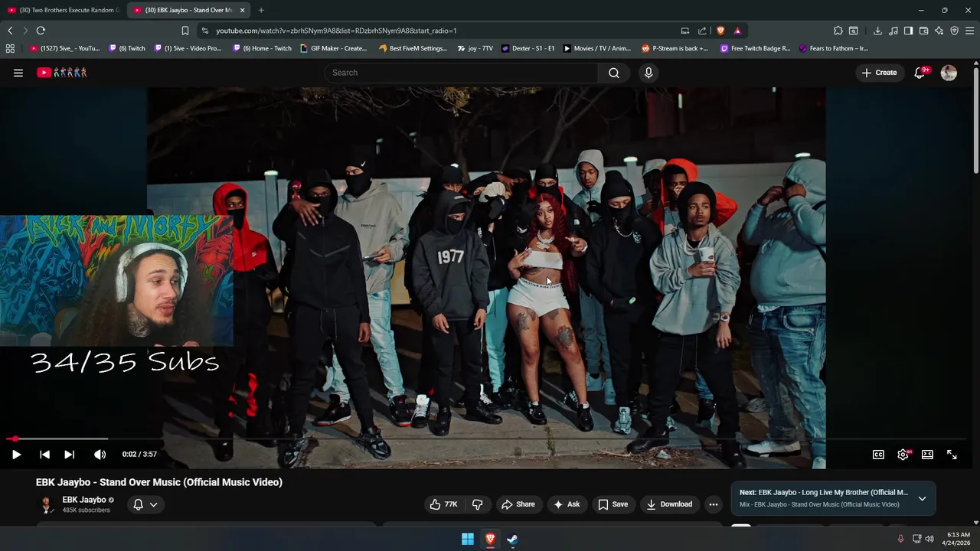
Task: Reload the current page
Action: click(x=41, y=31)
